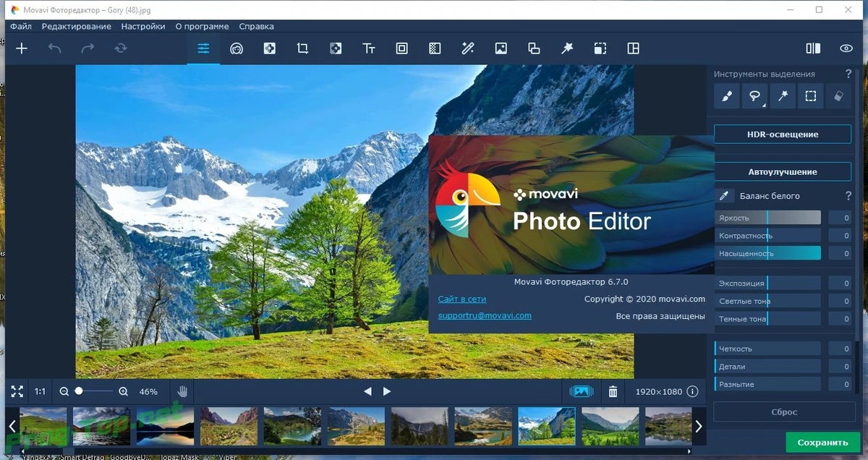The width and height of the screenshot is (868, 460).
Task: Toggle the filmstrip thumbnails panel icon
Action: 582,391
